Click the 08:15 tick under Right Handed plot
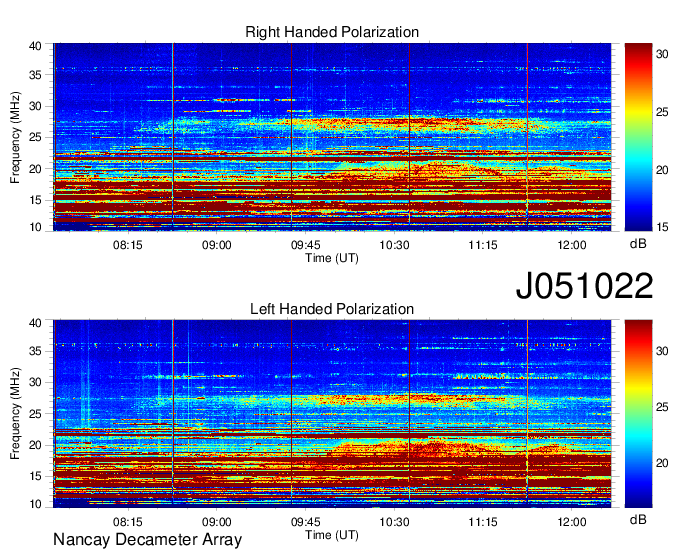The width and height of the screenshot is (680, 552). pyautogui.click(x=128, y=245)
